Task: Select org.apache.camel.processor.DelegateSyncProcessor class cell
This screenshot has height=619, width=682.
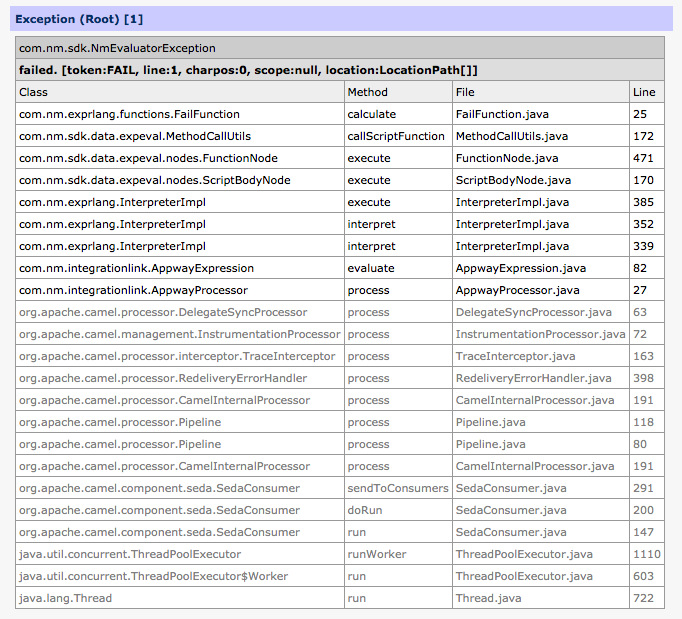Action: click(180, 312)
